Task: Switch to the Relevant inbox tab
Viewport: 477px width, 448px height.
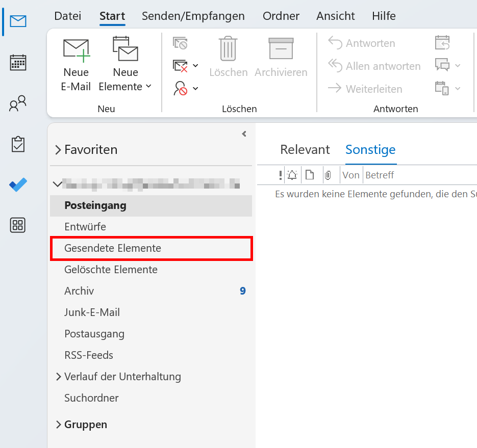Action: [305, 150]
